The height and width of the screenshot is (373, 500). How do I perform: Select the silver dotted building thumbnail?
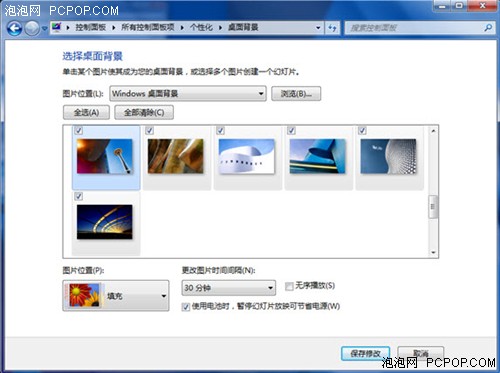(x=388, y=156)
